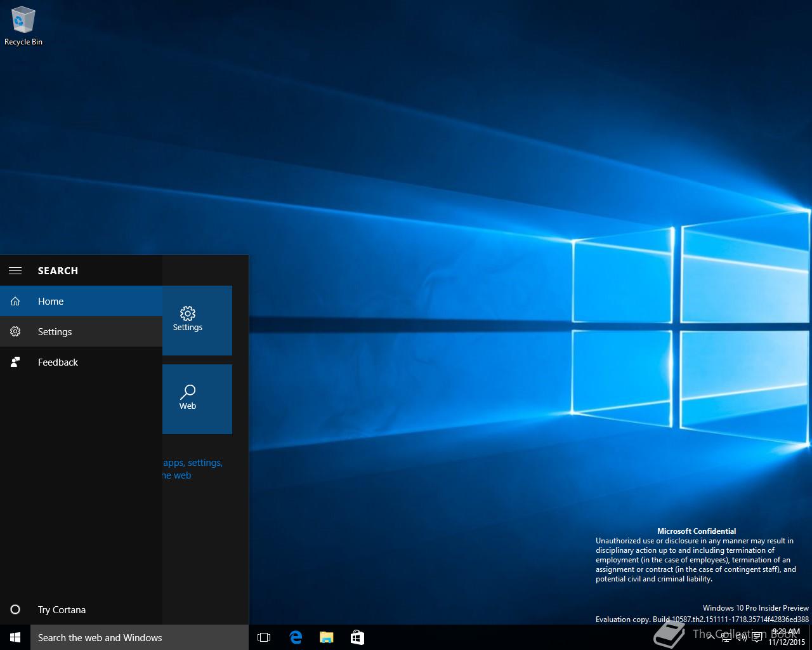Open File Explorer from the taskbar

tap(326, 637)
